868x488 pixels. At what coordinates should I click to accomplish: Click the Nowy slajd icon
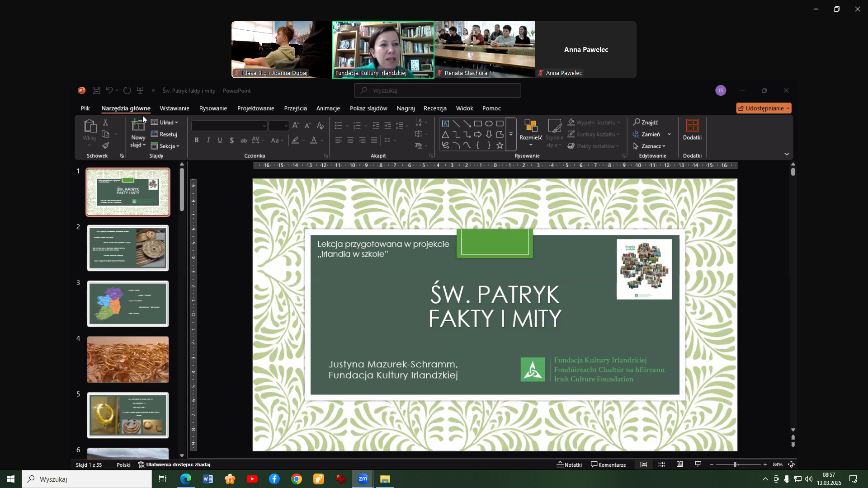(138, 126)
